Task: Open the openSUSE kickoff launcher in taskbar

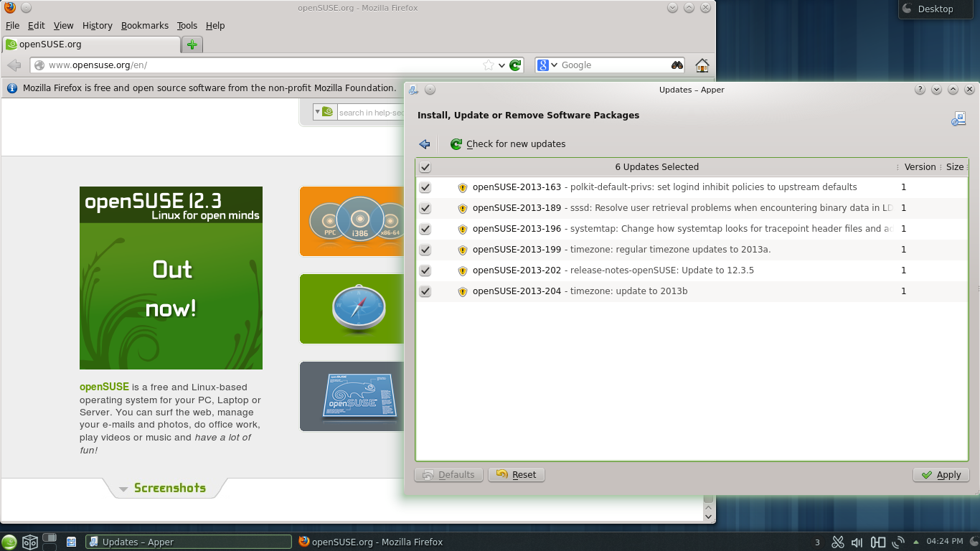Action: [x=9, y=542]
